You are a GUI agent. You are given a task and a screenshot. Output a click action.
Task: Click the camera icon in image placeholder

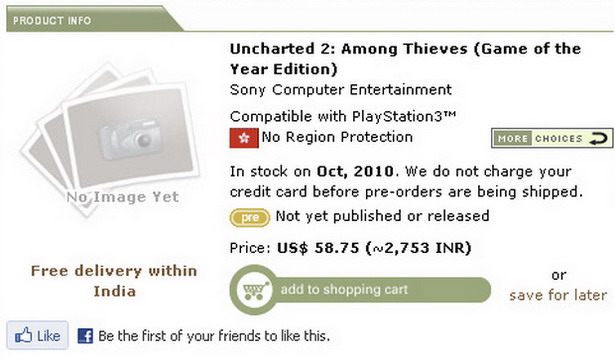(131, 138)
